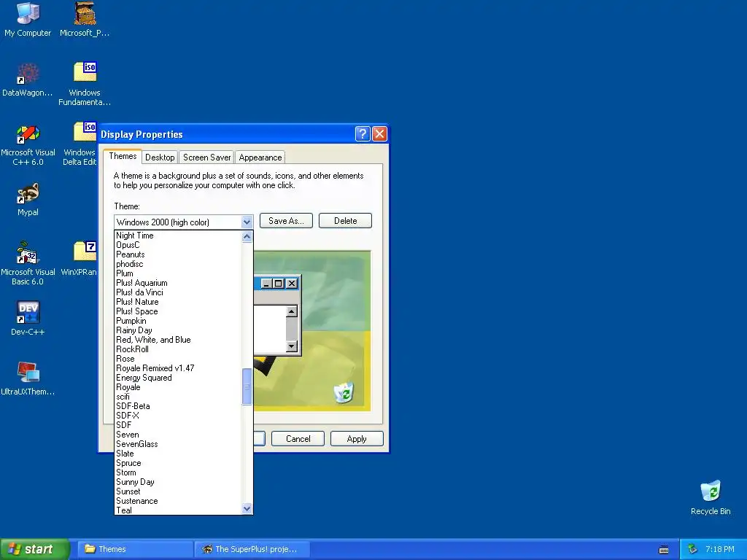This screenshot has width=747, height=560.
Task: Click the Save As... button
Action: pyautogui.click(x=286, y=220)
